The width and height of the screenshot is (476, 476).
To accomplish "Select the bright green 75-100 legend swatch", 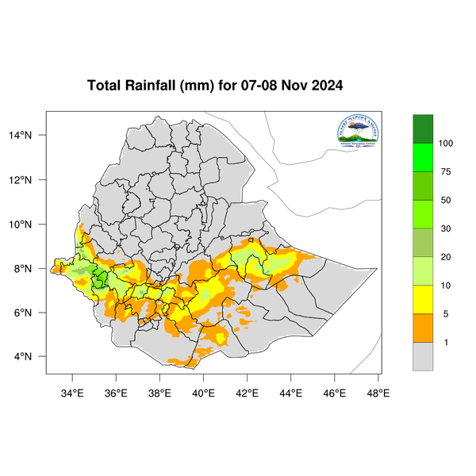I will click(x=423, y=158).
